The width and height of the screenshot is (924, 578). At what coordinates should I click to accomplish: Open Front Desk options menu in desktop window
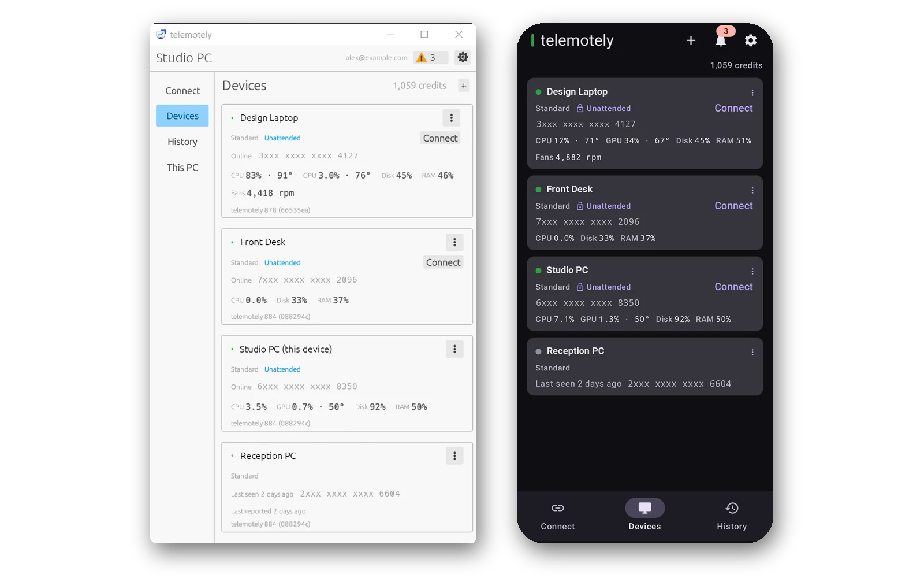coord(454,242)
